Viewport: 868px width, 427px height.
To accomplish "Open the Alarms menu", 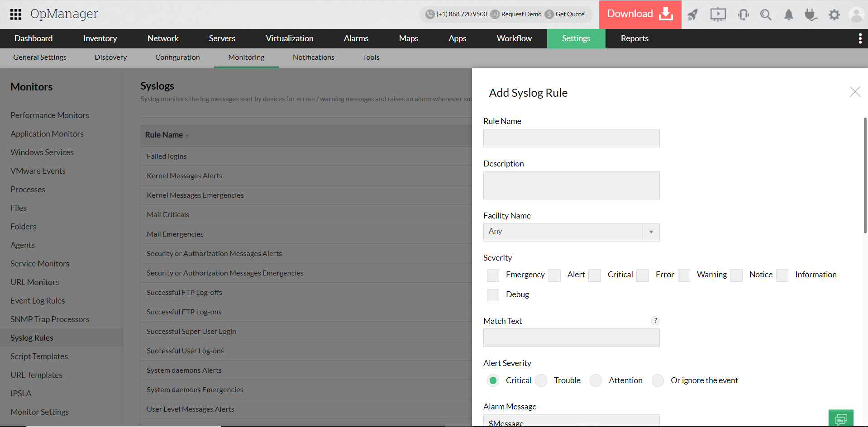I will tap(356, 38).
